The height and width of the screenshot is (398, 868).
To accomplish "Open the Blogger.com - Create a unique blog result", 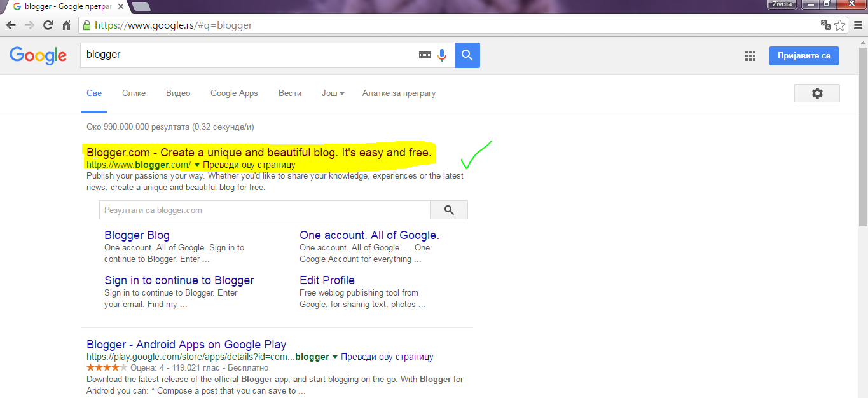I will click(259, 153).
